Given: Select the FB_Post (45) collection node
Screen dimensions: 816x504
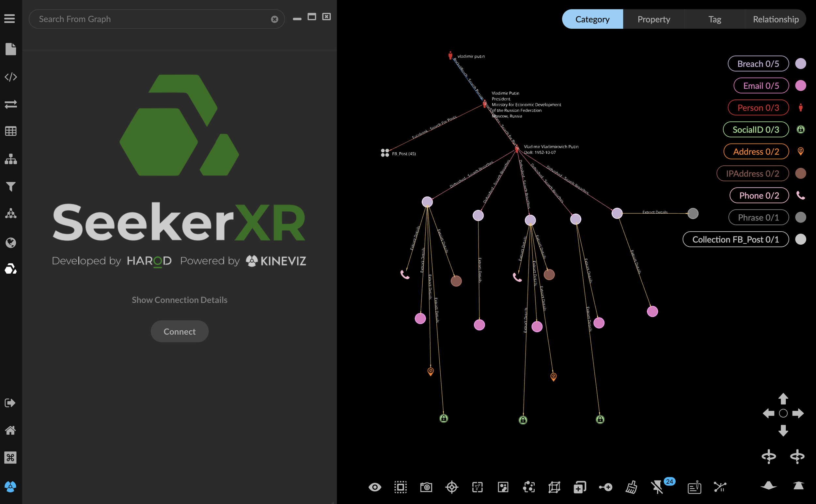Looking at the screenshot, I should click(385, 153).
